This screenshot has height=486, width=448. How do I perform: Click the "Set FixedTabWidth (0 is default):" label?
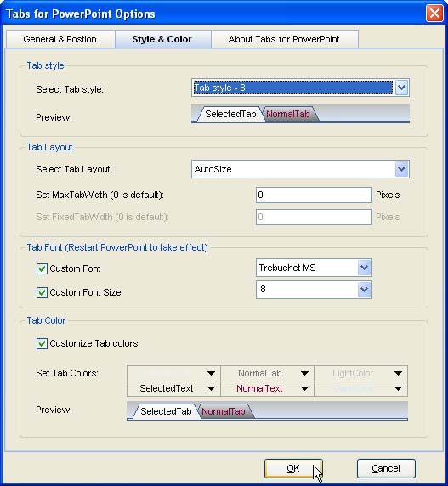point(102,217)
